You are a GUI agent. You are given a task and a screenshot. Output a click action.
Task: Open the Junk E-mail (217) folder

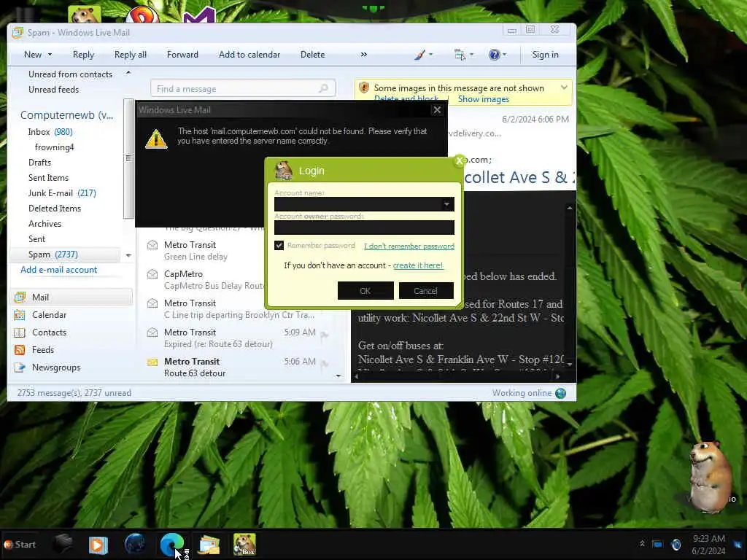62,192
